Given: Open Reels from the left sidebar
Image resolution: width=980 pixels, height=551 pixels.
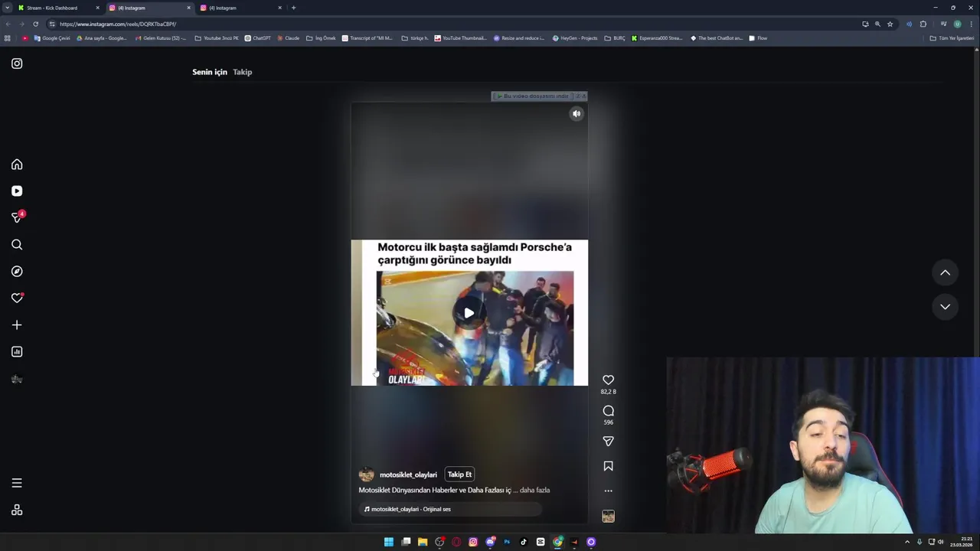Looking at the screenshot, I should (17, 191).
